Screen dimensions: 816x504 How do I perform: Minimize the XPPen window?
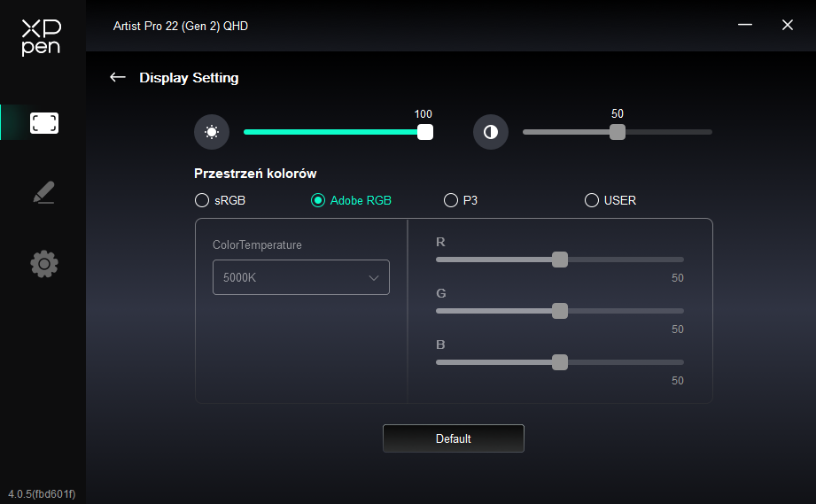pyautogui.click(x=746, y=25)
